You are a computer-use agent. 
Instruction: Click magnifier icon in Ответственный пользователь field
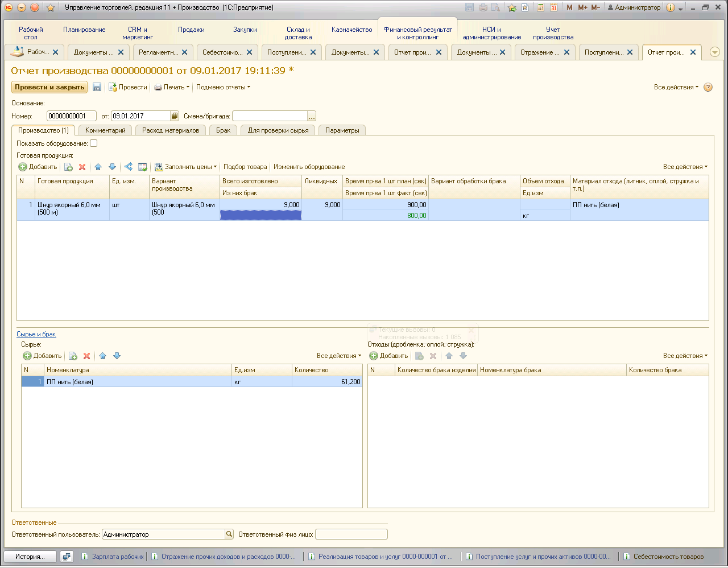(229, 534)
